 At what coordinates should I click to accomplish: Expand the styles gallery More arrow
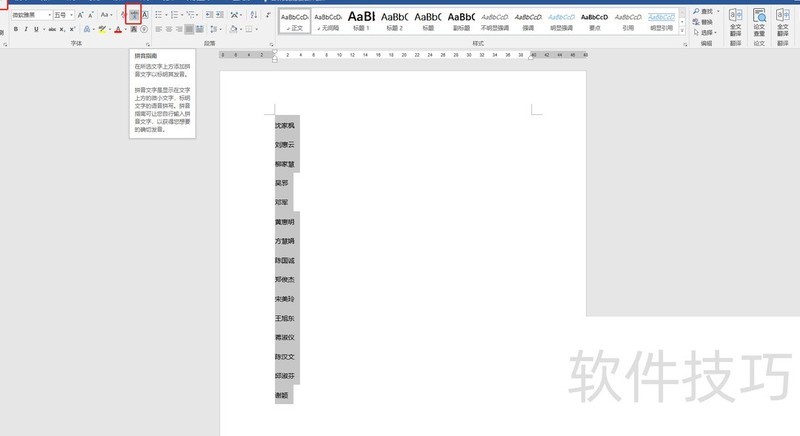coord(682,31)
